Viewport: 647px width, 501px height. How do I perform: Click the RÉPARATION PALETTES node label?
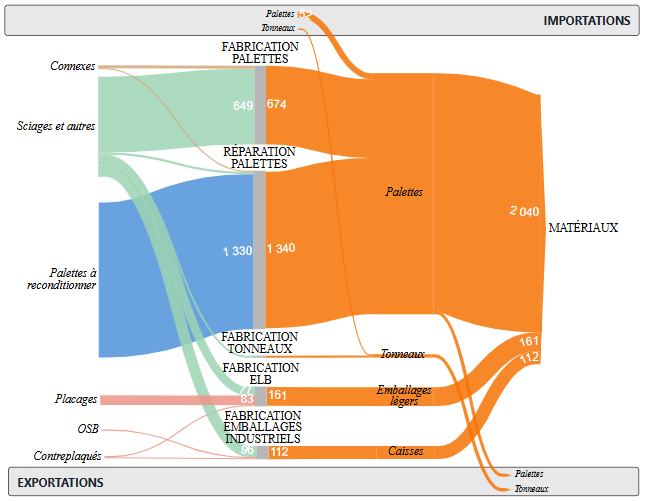(260, 157)
